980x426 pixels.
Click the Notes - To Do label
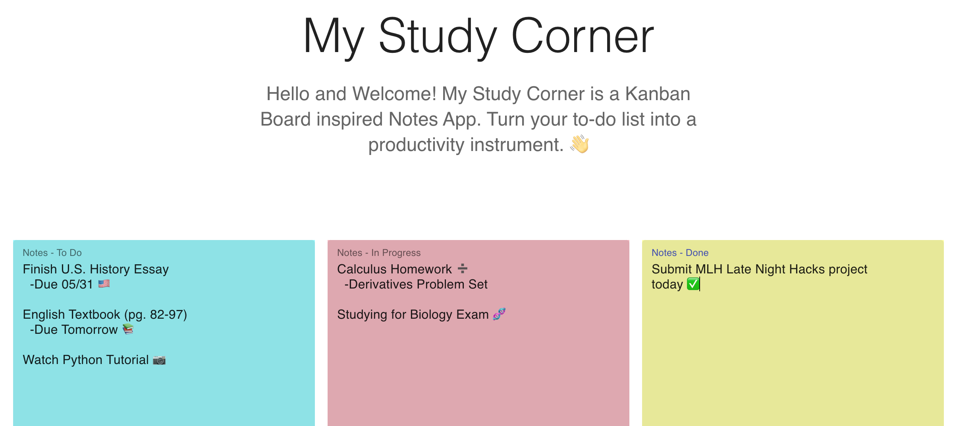[x=52, y=253]
